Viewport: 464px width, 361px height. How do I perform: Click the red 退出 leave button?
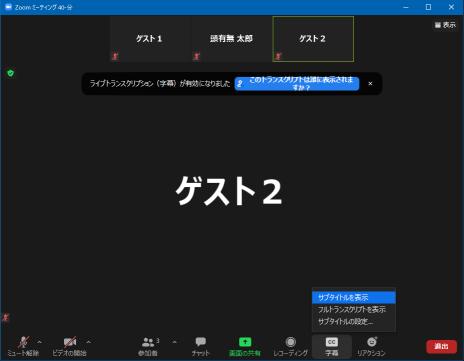click(x=441, y=347)
